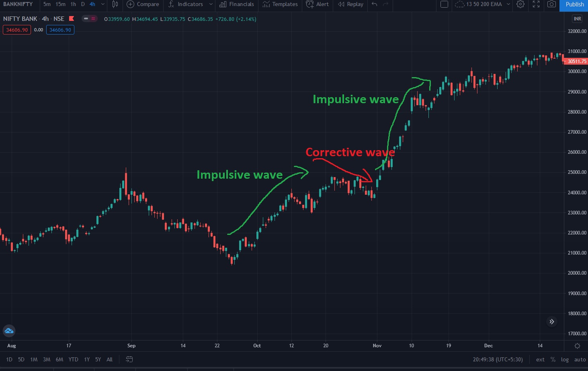Expand the 13 50 200 EMA layout dropdown

point(508,4)
